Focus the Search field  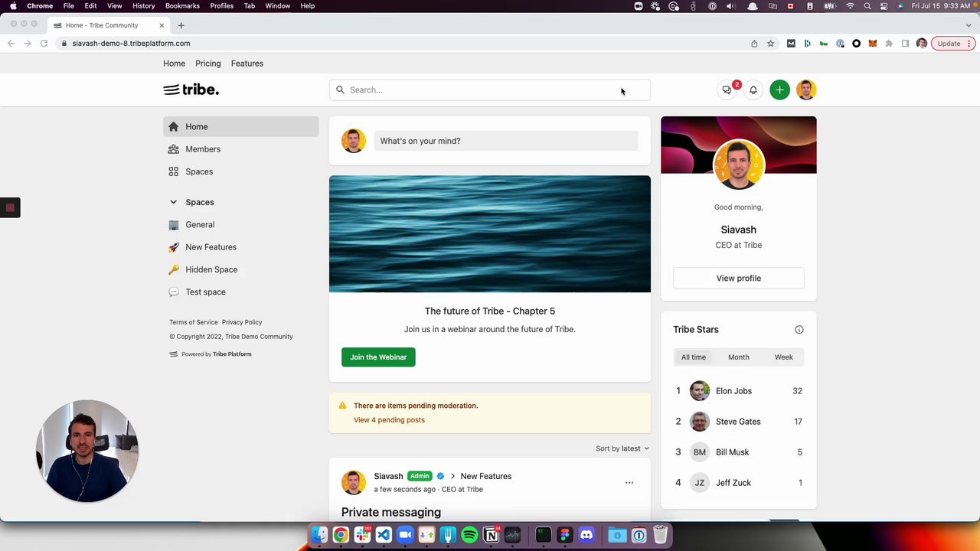point(490,90)
